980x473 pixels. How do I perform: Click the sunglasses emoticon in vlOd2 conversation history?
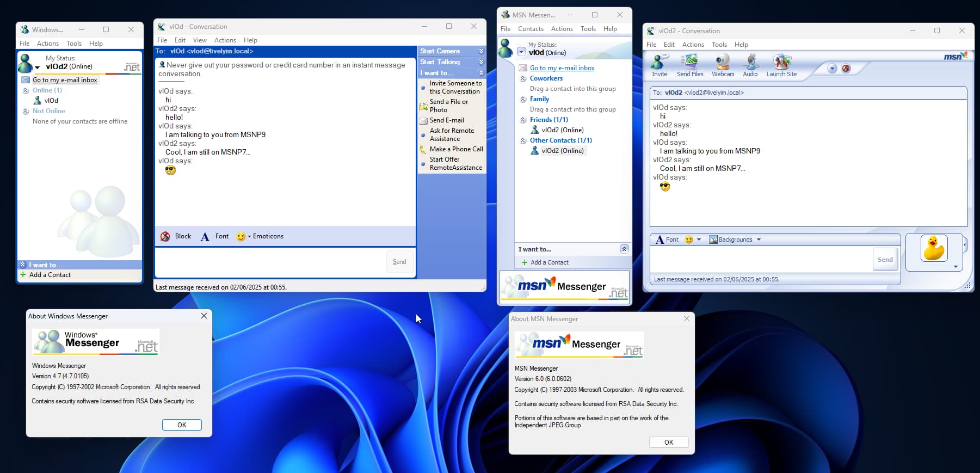pos(665,187)
